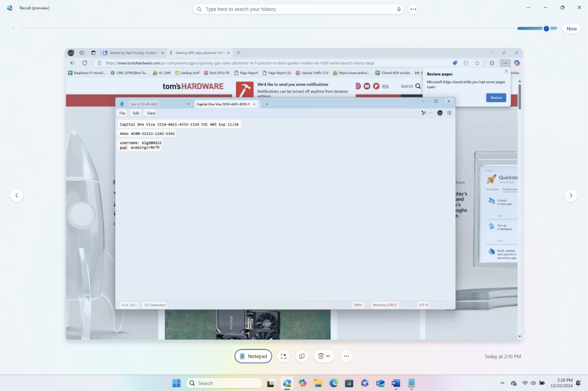Open the File menu in Notepad
Screen dimensions: 588x391
pyautogui.click(x=122, y=113)
